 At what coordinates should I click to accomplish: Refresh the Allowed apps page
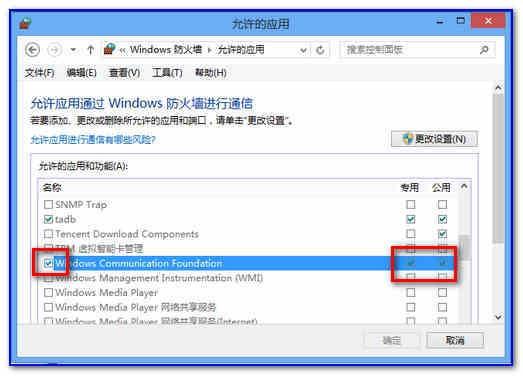point(320,50)
